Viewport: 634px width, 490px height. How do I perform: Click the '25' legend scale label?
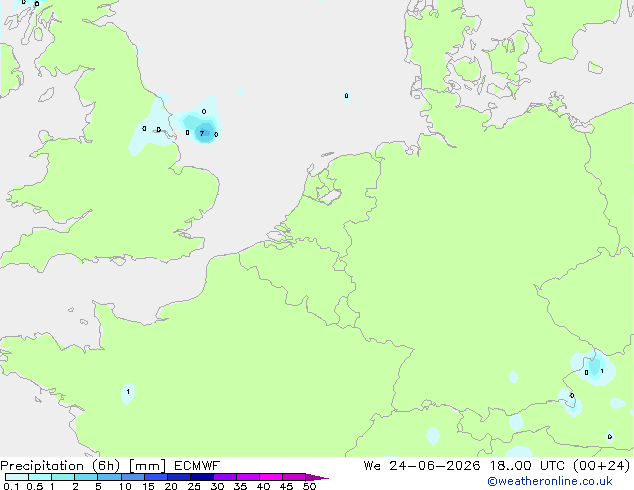[x=194, y=486]
